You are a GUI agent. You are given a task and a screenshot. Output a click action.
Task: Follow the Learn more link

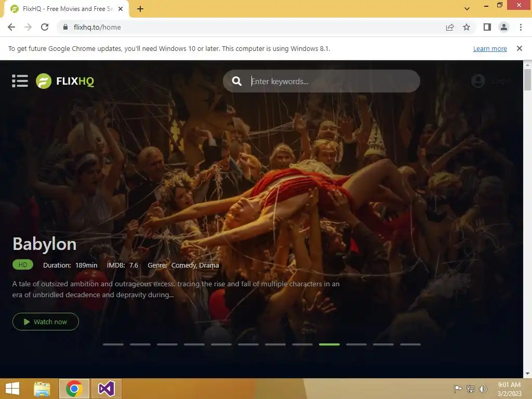point(490,48)
